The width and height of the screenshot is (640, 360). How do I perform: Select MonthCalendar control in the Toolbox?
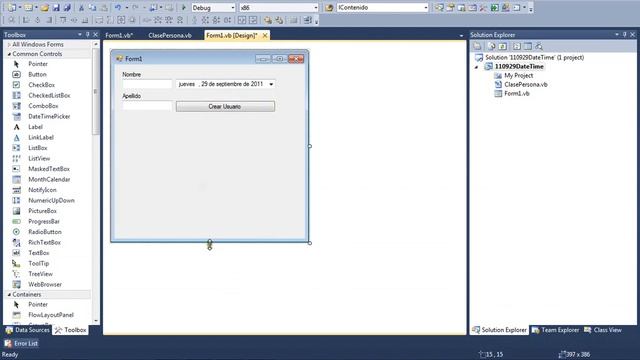pyautogui.click(x=49, y=179)
